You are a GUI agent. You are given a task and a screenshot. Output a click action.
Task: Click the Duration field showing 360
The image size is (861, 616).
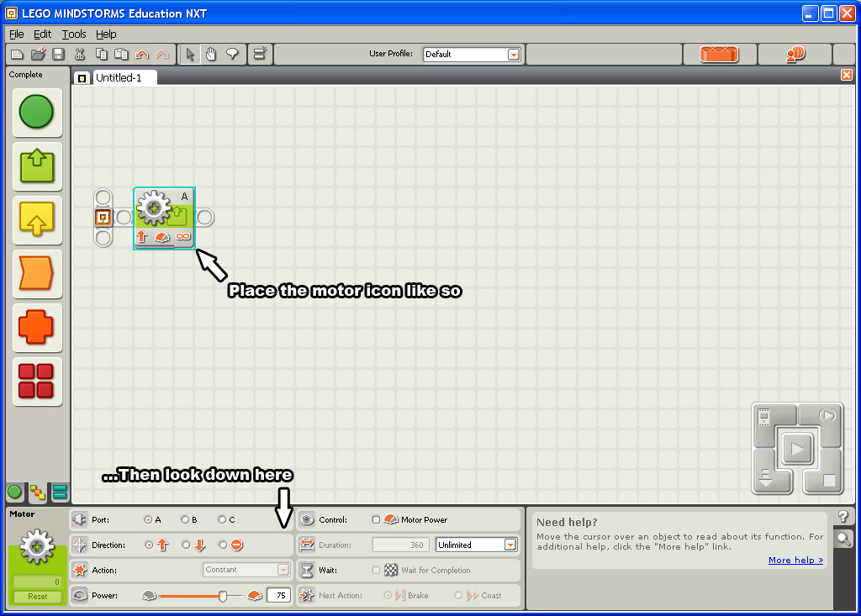tap(400, 545)
